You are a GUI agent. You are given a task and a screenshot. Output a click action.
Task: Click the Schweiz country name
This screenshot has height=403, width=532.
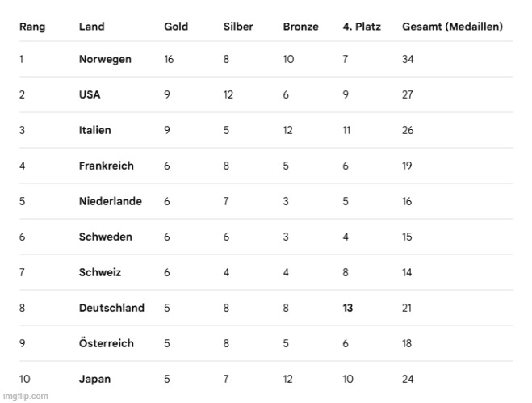[100, 273]
